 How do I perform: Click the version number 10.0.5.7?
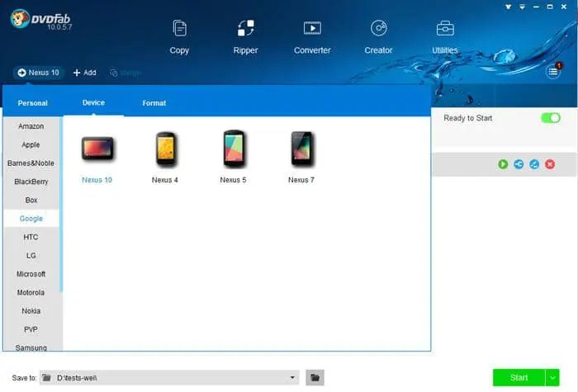[x=59, y=27]
